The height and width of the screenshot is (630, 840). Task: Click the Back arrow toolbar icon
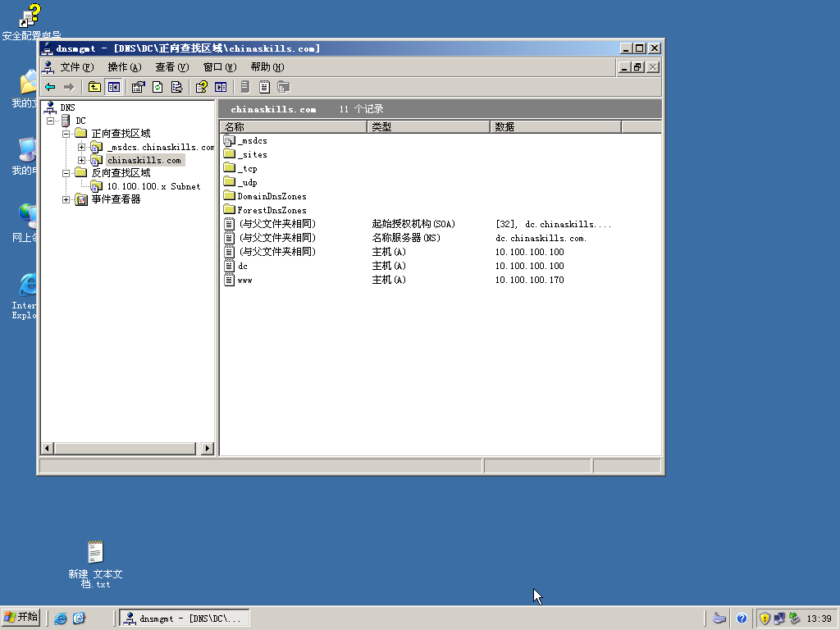[x=50, y=87]
